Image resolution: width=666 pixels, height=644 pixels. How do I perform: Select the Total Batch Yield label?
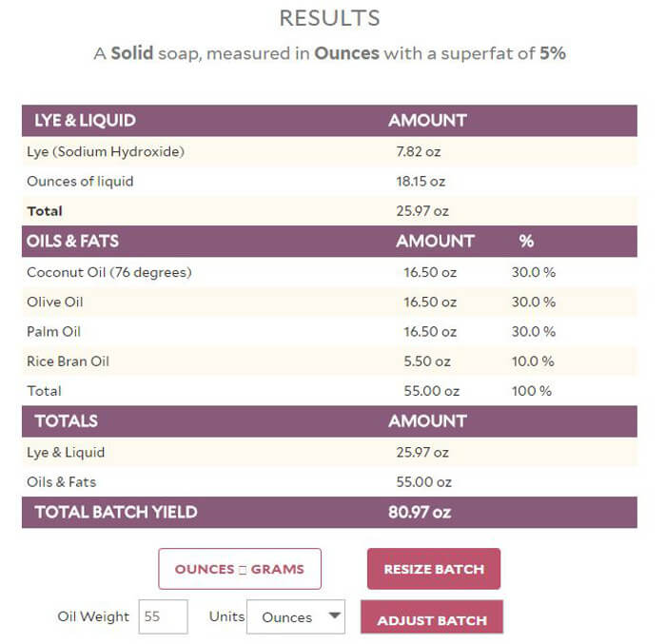(x=116, y=512)
